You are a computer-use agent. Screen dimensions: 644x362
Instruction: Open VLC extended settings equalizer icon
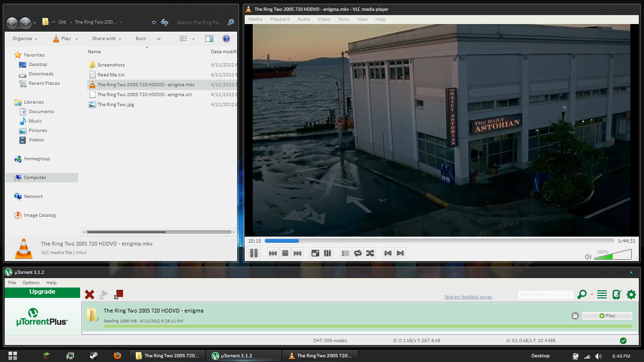[328, 253]
